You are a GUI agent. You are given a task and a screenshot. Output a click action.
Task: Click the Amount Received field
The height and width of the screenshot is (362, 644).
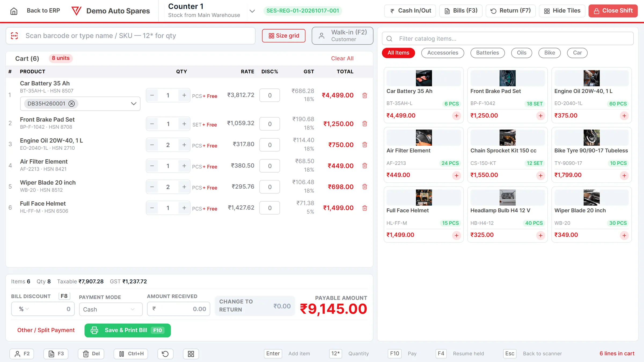pos(178,309)
